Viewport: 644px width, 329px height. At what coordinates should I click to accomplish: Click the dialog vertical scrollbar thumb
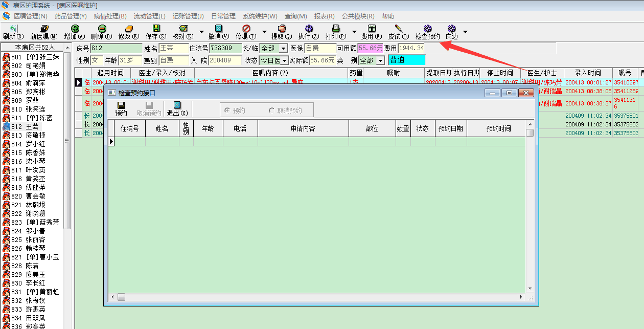[530, 133]
